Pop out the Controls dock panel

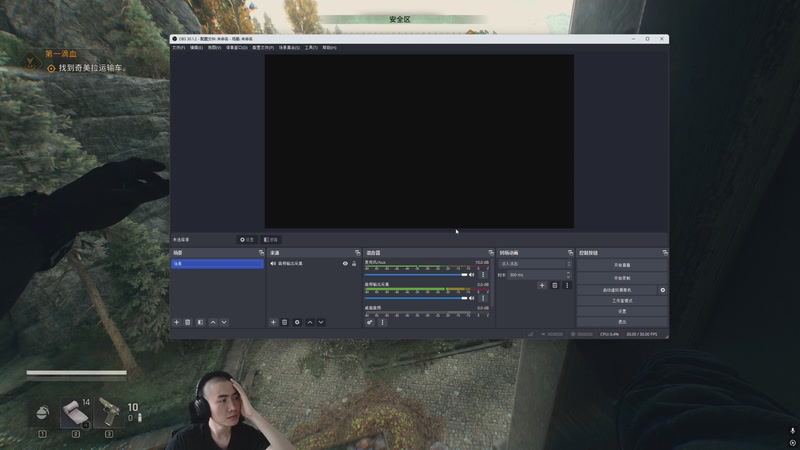point(665,253)
